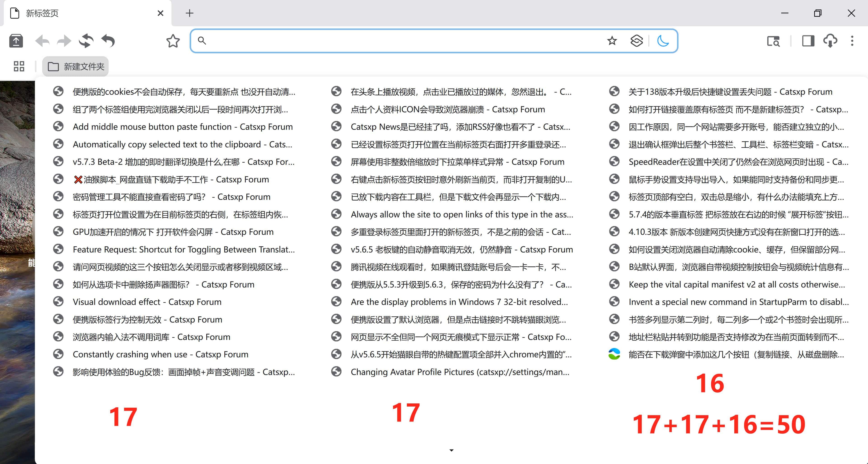
Task: Go back with the back arrow
Action: [42, 41]
